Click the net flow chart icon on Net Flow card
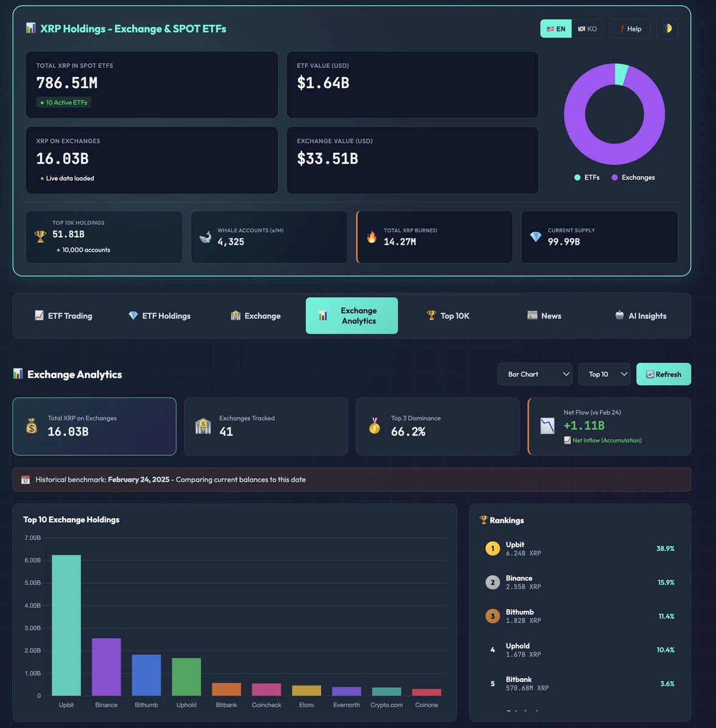This screenshot has height=728, width=716. [x=546, y=426]
